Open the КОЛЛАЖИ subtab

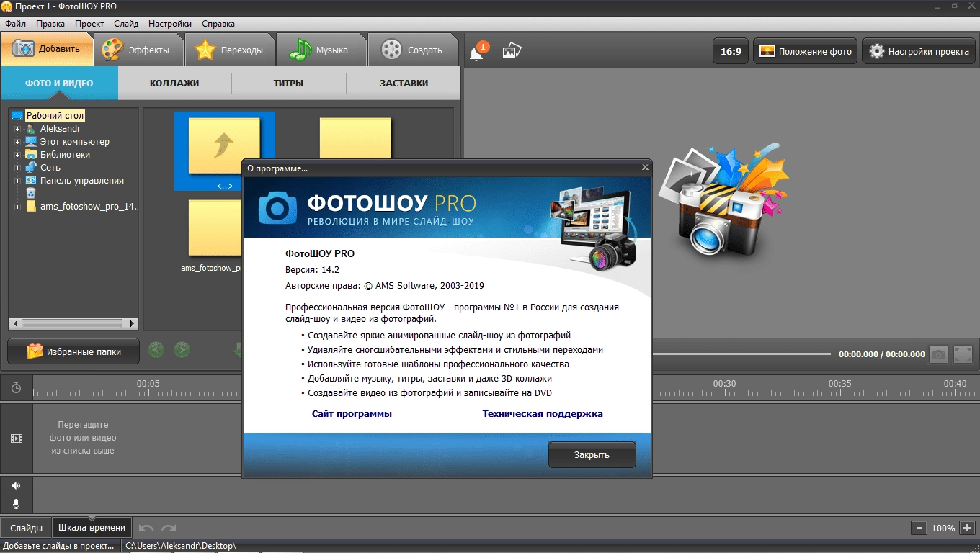[174, 84]
